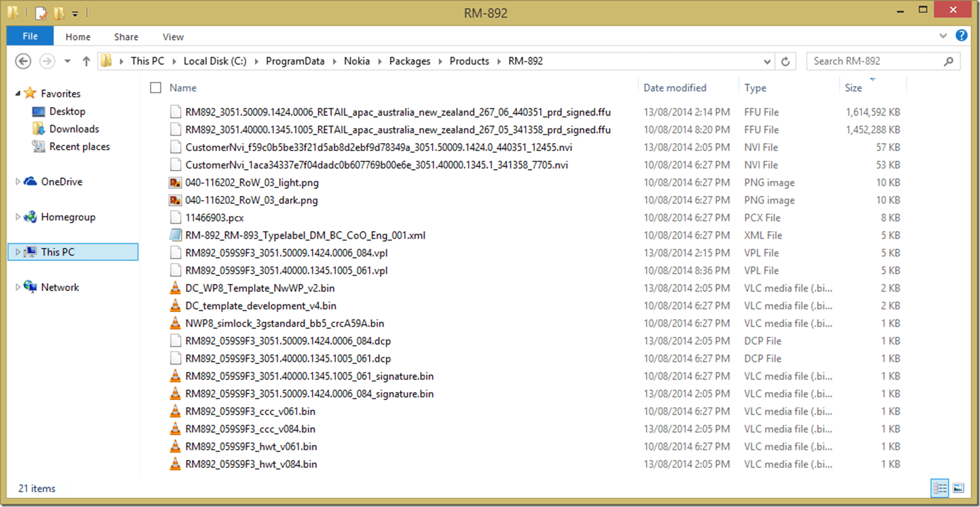Open the View ribbon tab
The image size is (980, 507).
[173, 37]
